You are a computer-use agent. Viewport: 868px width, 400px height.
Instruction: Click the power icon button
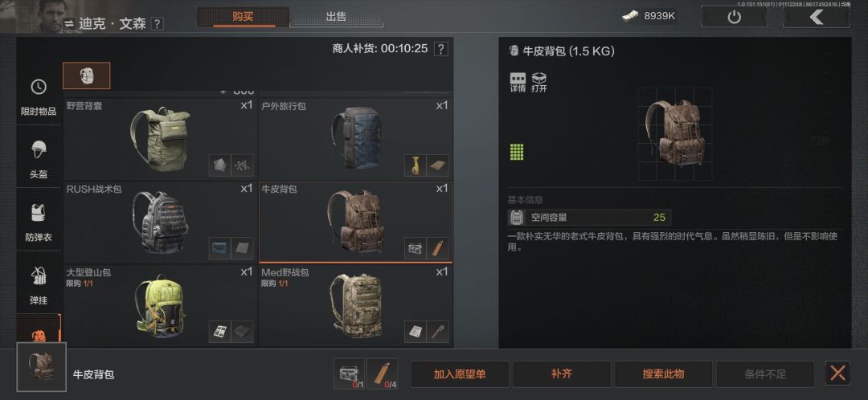coord(734,17)
